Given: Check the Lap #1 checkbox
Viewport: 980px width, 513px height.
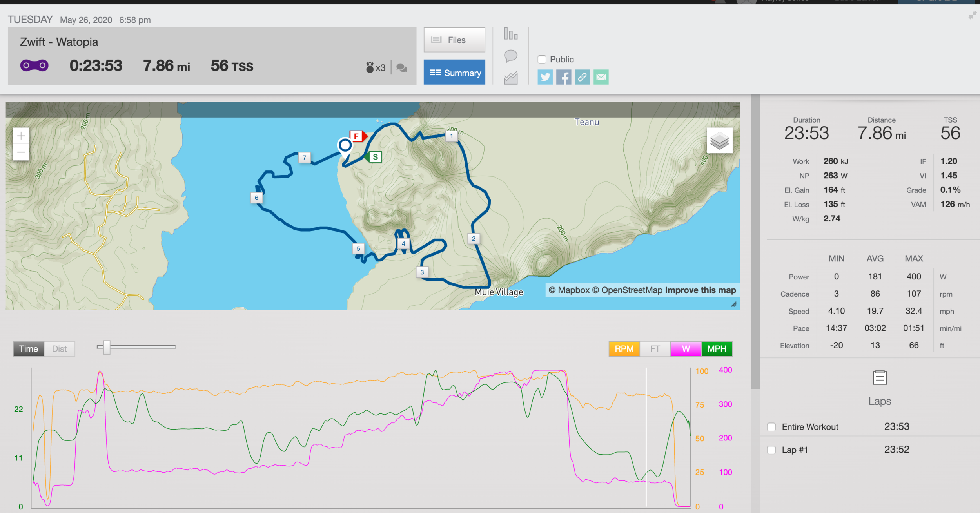Looking at the screenshot, I should (x=771, y=450).
